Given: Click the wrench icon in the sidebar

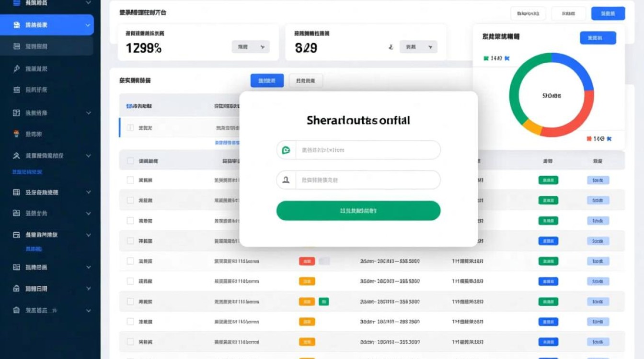Looking at the screenshot, I should [16, 68].
